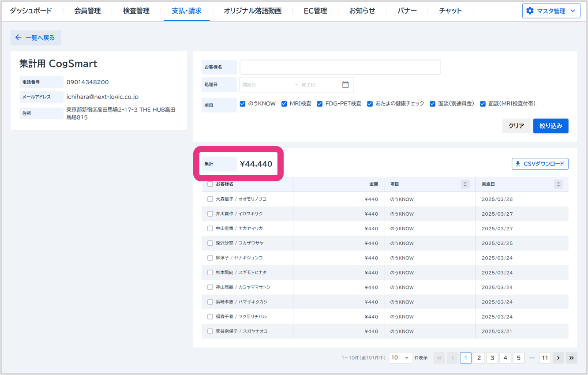
Task: Select the row checkbox for 大森信子
Action: point(210,199)
